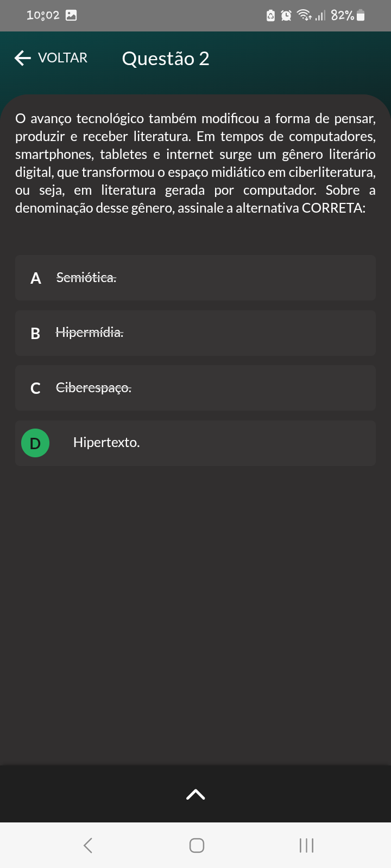Viewport: 391px width, 868px height.
Task: Open the Android recent apps icon
Action: point(306,845)
